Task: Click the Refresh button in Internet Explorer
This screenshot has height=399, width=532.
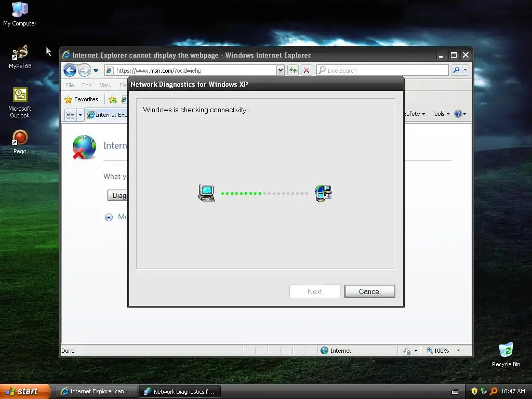Action: [293, 71]
